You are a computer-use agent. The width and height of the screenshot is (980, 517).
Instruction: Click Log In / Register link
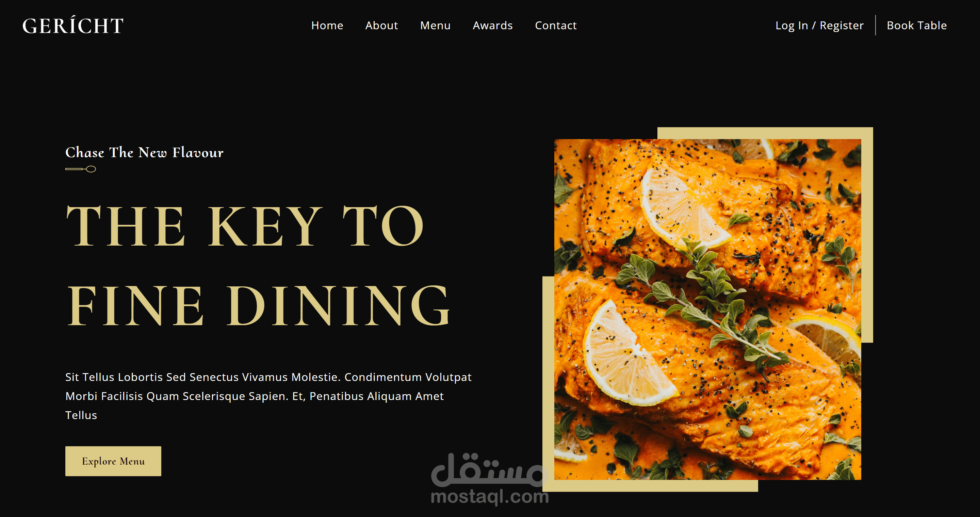coord(819,26)
